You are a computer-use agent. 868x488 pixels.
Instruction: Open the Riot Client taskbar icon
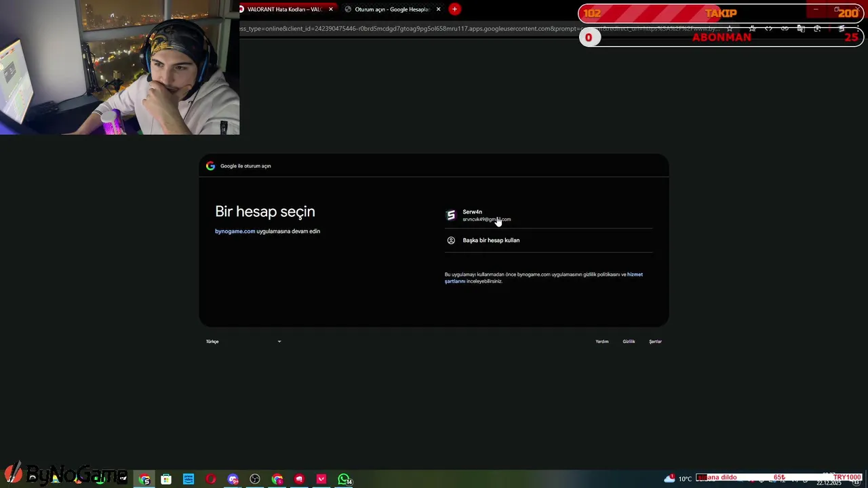[x=299, y=479]
